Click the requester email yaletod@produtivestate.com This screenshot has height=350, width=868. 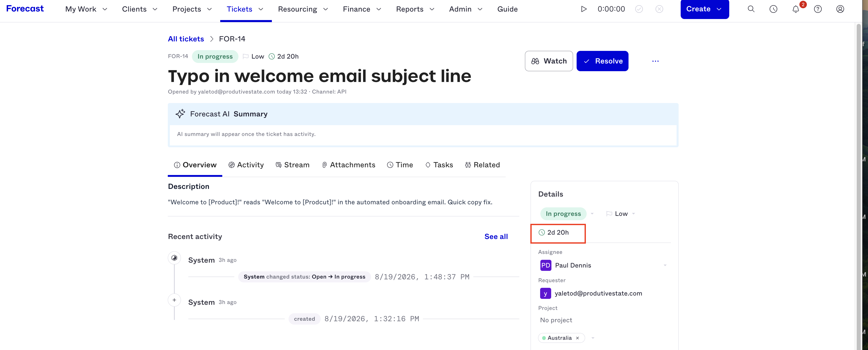pos(598,293)
